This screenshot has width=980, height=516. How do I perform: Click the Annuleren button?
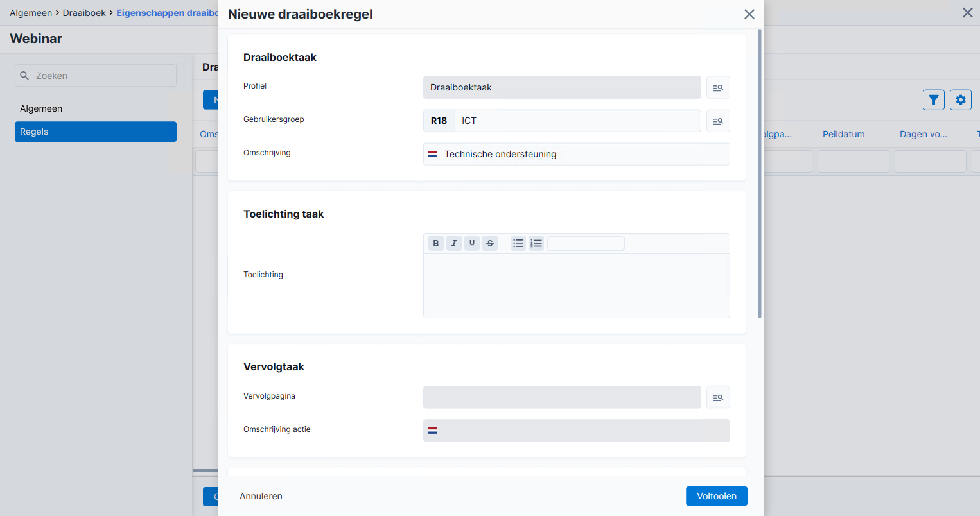(x=261, y=496)
